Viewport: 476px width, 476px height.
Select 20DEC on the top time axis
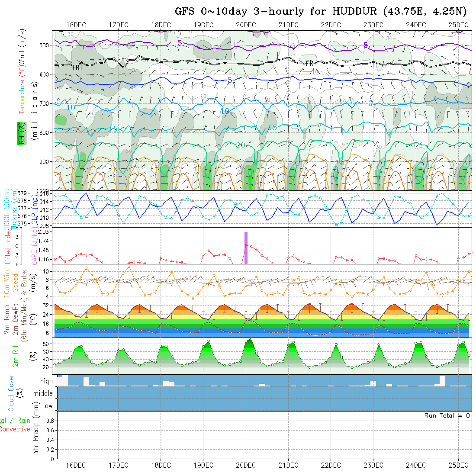point(246,25)
